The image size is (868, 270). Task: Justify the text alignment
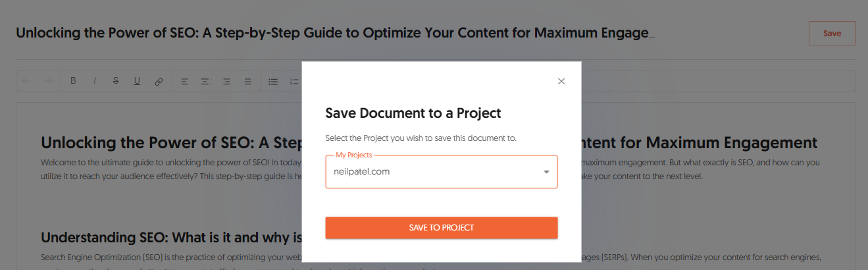[248, 82]
